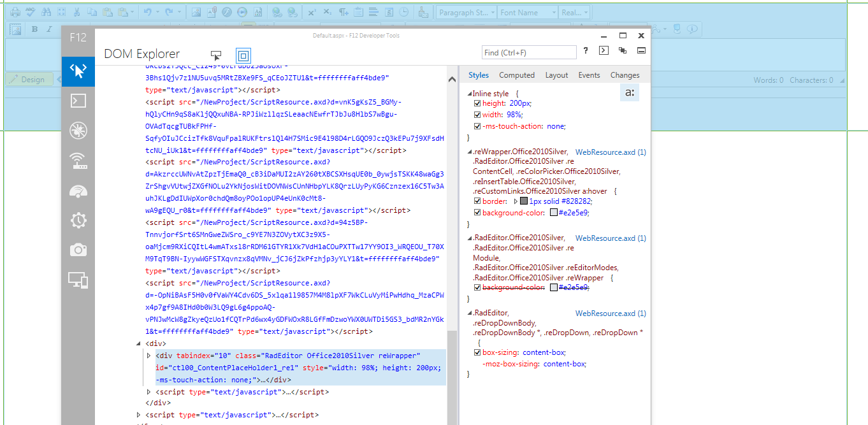
Task: Open WebResource.axd link for .reWrapper rule
Action: [x=611, y=152]
